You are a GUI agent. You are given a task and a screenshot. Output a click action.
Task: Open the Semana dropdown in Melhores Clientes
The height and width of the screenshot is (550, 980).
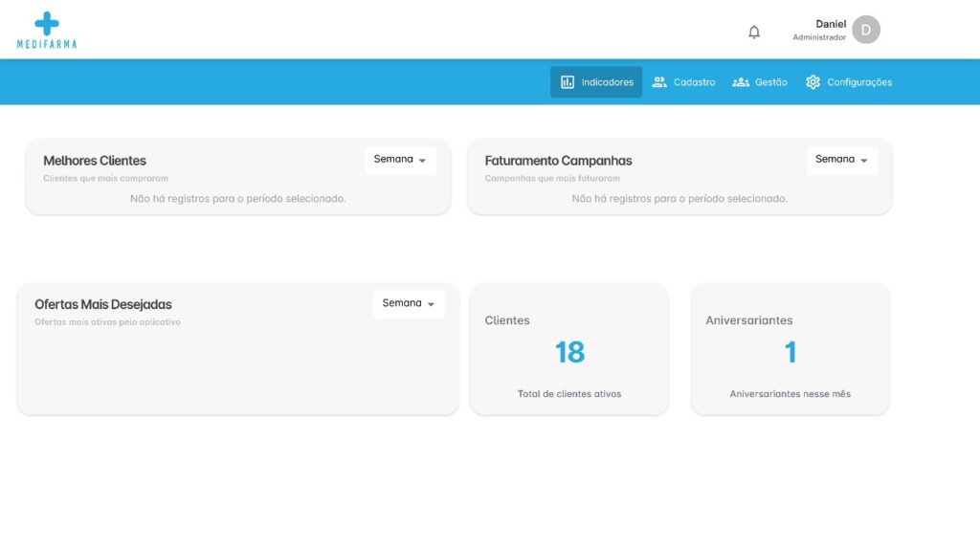[x=400, y=160]
